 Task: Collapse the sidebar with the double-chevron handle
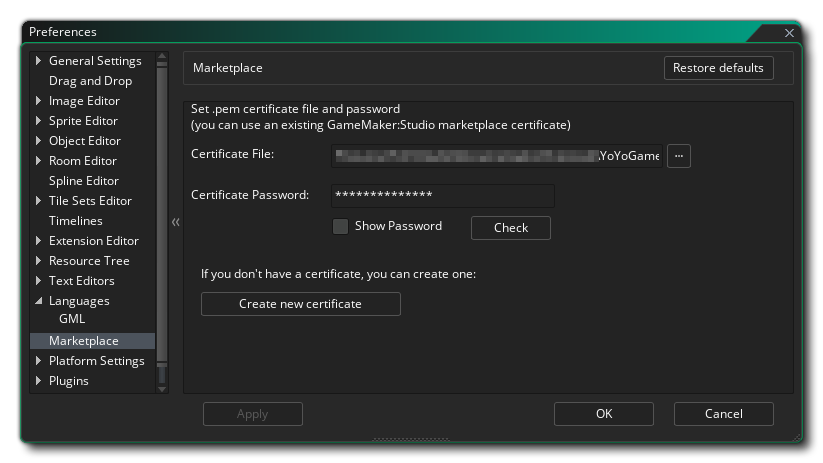point(175,222)
